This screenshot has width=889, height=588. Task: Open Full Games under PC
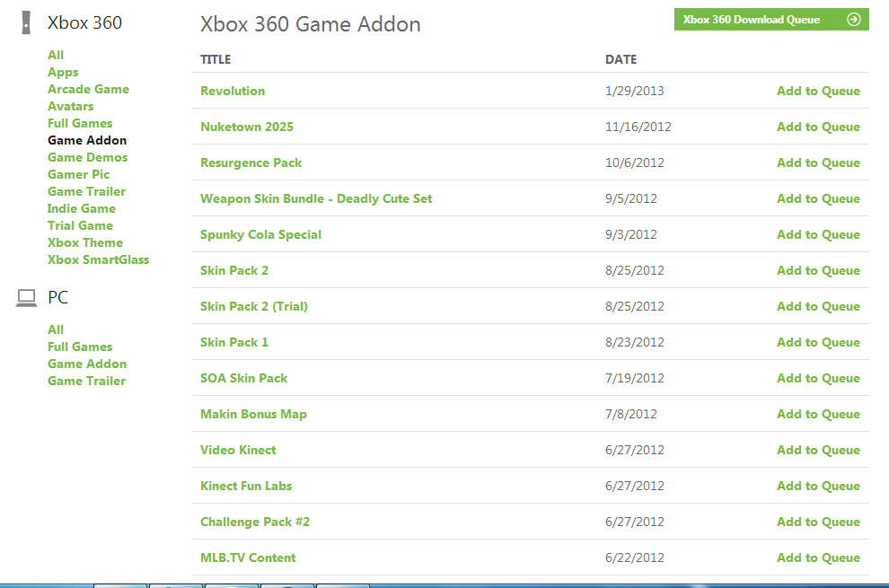click(80, 347)
